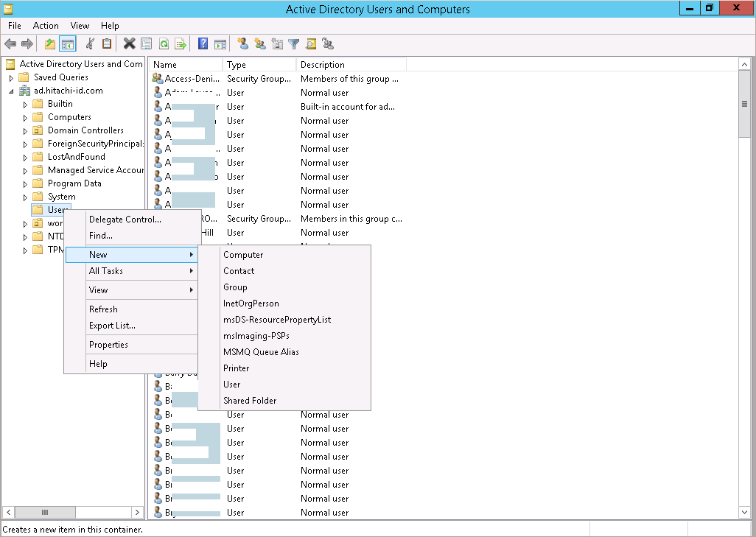Click the Create new user toolbar icon
756x537 pixels.
[x=243, y=44]
